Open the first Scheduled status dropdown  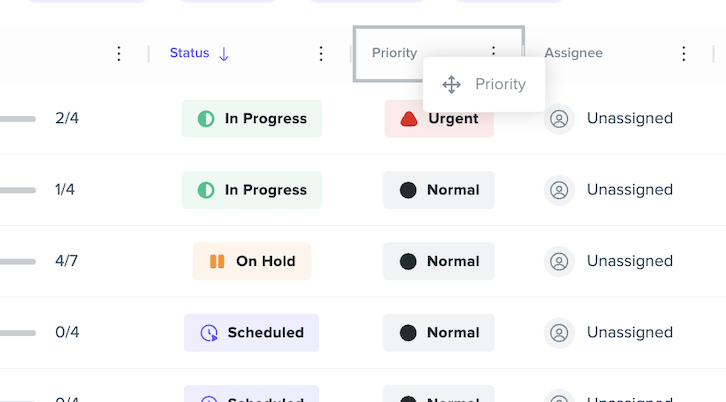pyautogui.click(x=251, y=333)
